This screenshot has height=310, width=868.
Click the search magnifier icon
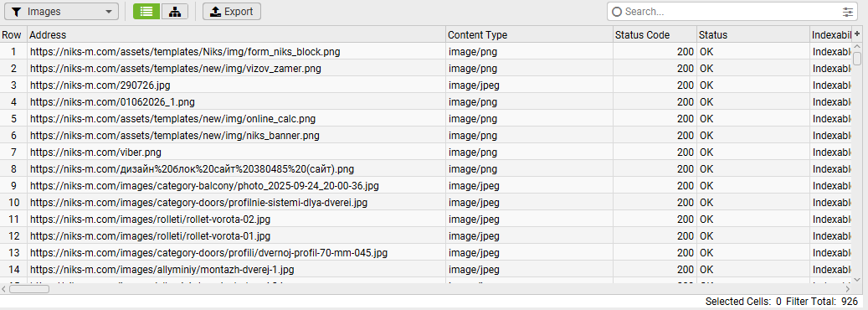coord(617,12)
